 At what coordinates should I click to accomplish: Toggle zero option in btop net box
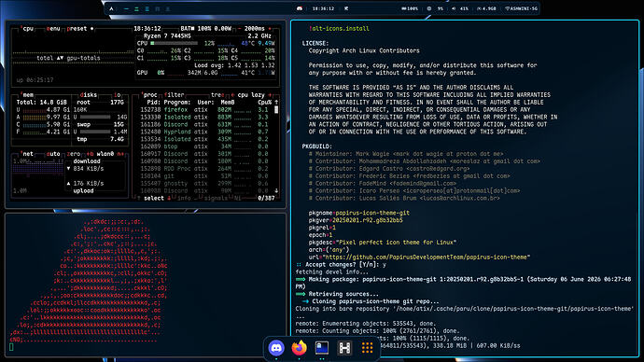(x=74, y=154)
